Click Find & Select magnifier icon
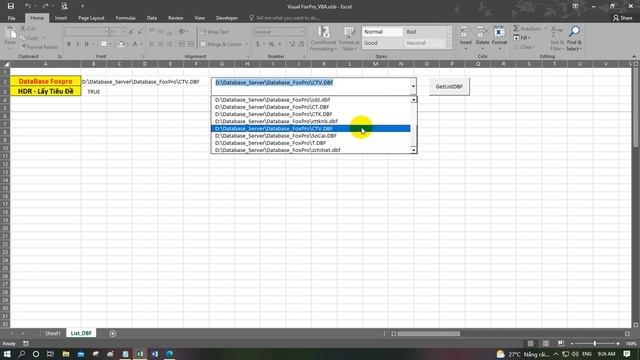 (x=574, y=32)
